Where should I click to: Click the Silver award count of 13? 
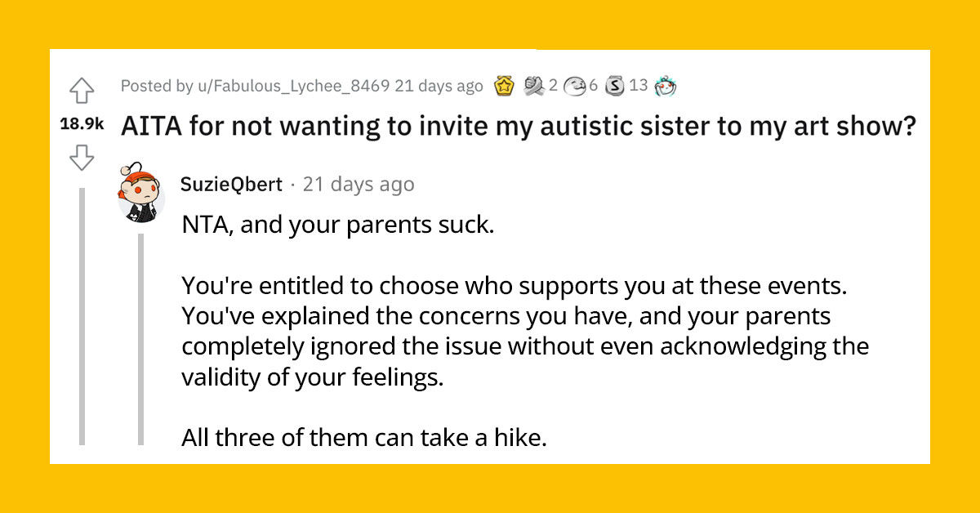coord(637,85)
